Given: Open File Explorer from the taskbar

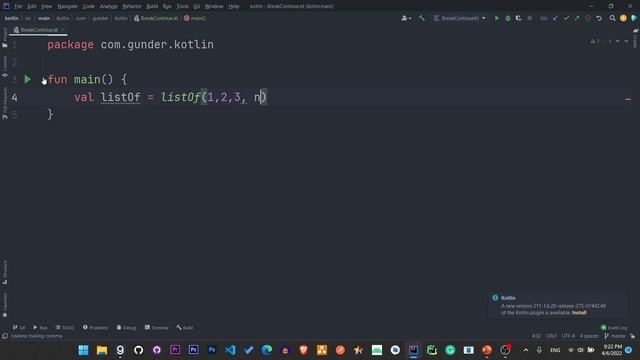Looking at the screenshot, I should pos(102,350).
